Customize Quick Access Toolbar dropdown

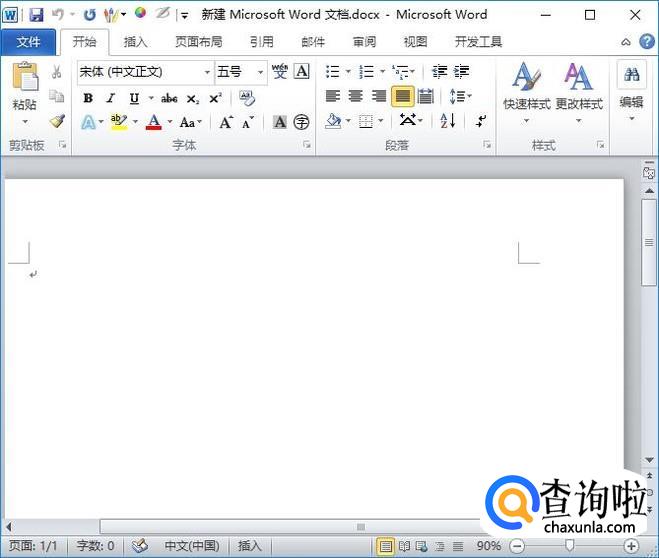tap(185, 16)
